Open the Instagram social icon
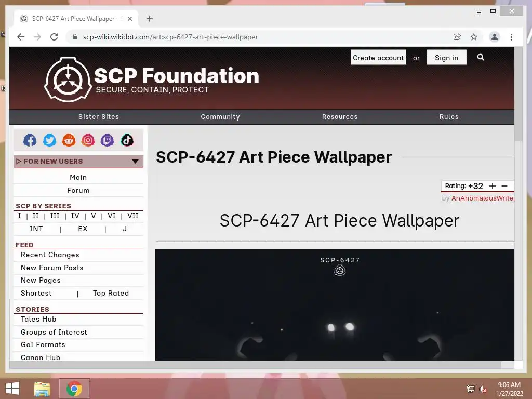The width and height of the screenshot is (532, 399). point(88,140)
